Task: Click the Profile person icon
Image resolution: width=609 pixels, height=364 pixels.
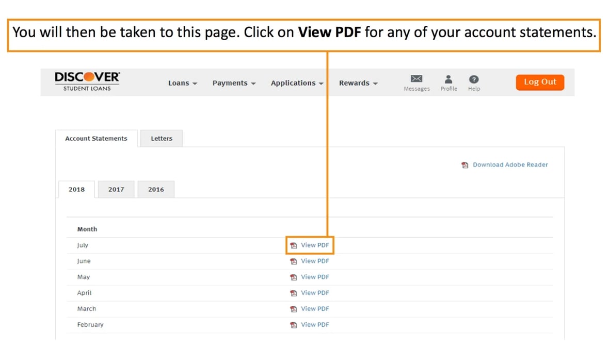Action: click(448, 79)
